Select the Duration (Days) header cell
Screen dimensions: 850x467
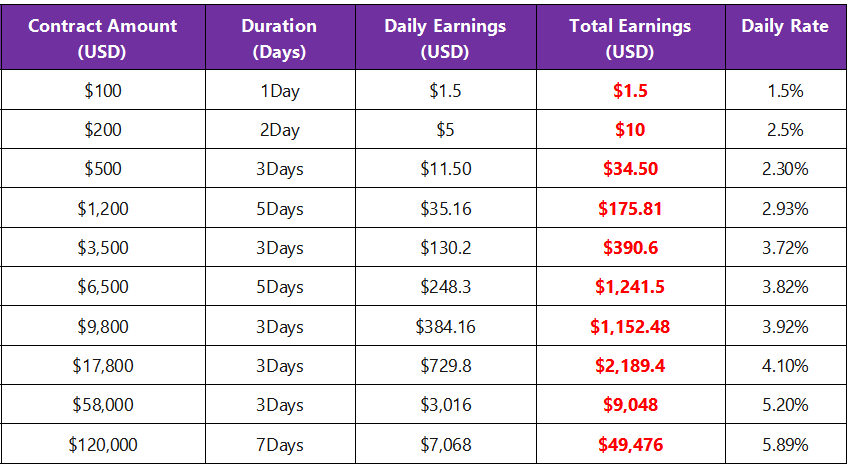tap(279, 38)
